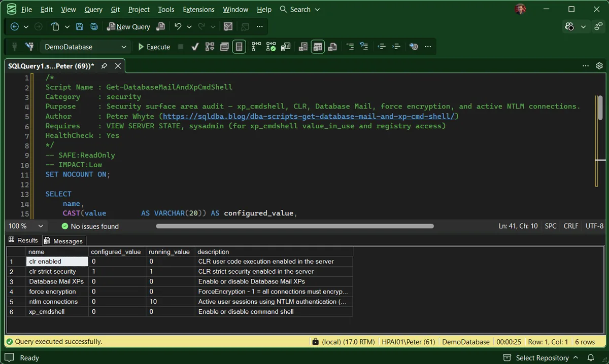Toggle the IntelliSense enabled button
Image resolution: width=609 pixels, height=364 pixels.
tap(239, 47)
